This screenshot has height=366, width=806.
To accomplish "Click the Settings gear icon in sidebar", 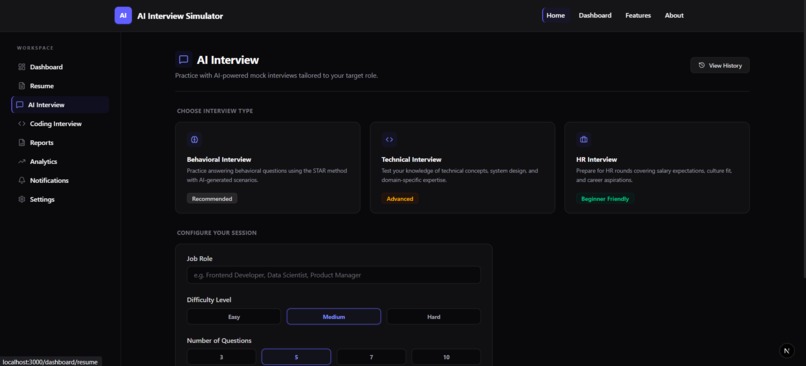I will coord(22,199).
